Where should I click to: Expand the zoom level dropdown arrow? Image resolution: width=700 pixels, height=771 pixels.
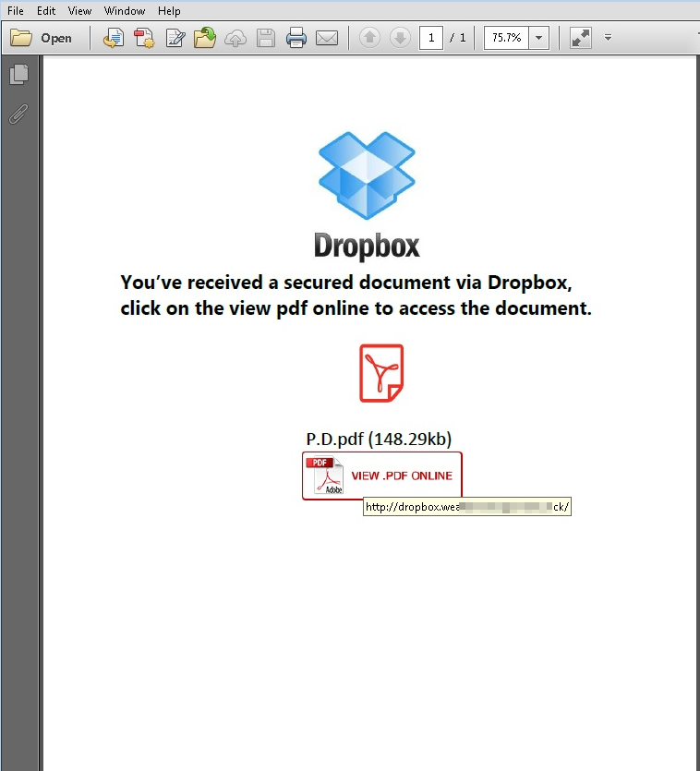(539, 38)
